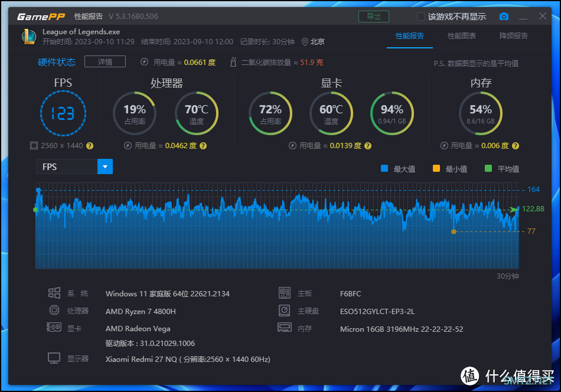This screenshot has width=561, height=392.
Task: Click the orange 最小值 legend swatch
Action: (x=436, y=168)
